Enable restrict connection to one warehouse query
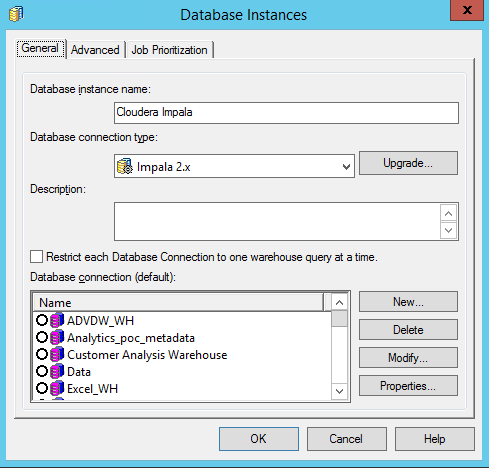 [x=36, y=257]
